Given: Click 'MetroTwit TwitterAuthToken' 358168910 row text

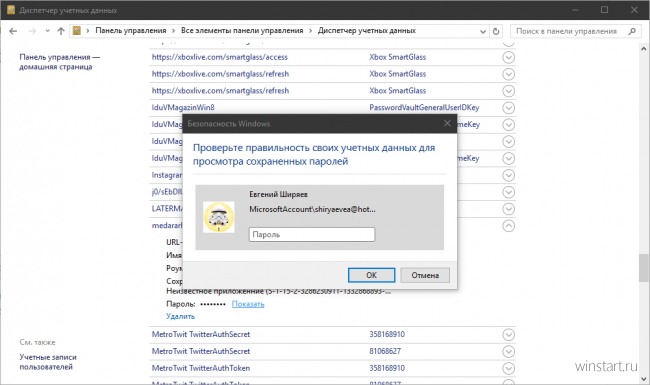Looking at the screenshot, I should (201, 368).
